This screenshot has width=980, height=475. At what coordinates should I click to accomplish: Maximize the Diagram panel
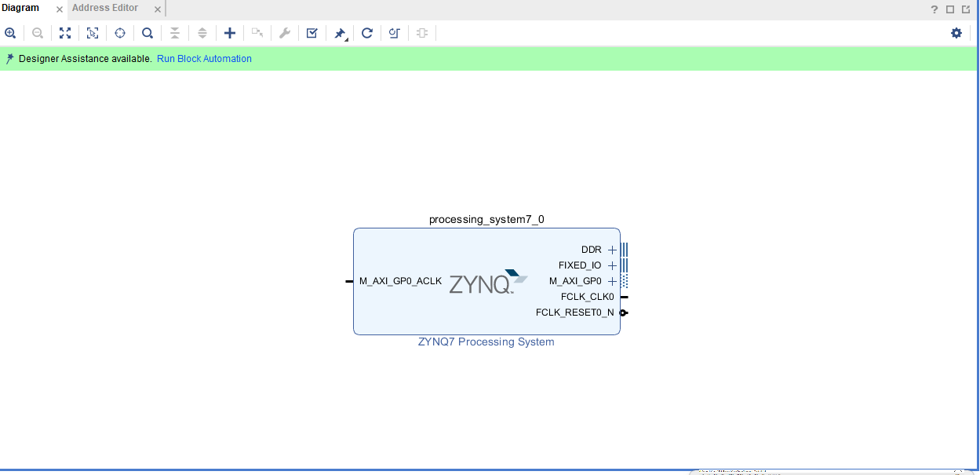[x=950, y=9]
